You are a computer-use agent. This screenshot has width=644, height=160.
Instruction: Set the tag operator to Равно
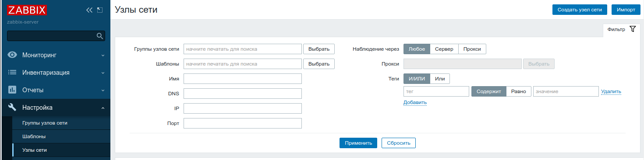pos(519,91)
